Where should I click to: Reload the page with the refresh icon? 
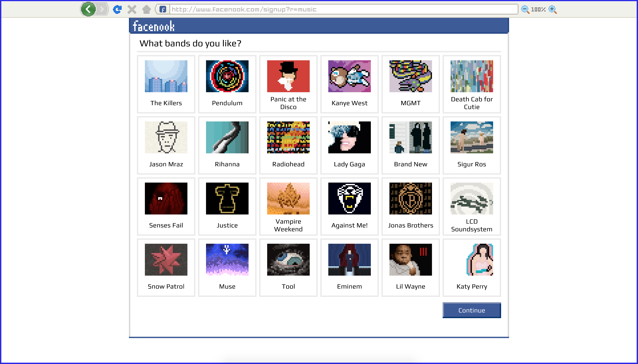click(x=117, y=9)
